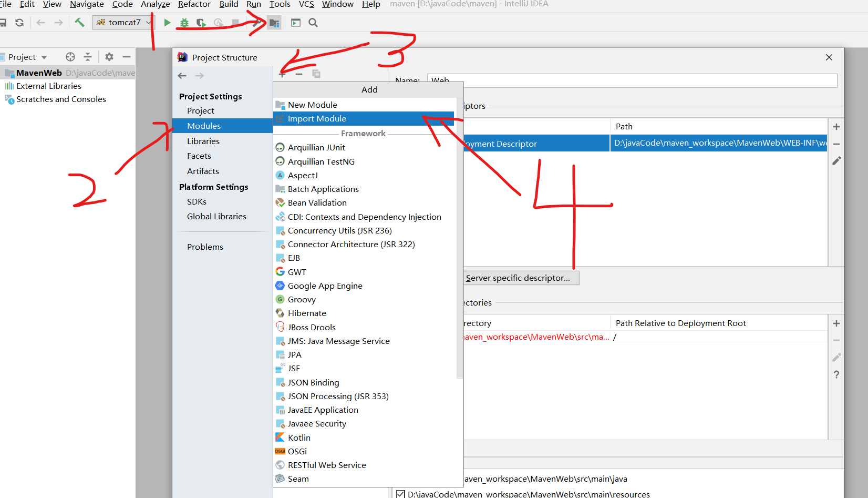868x498 pixels.
Task: Close the Project Structure dialog
Action: click(x=829, y=57)
